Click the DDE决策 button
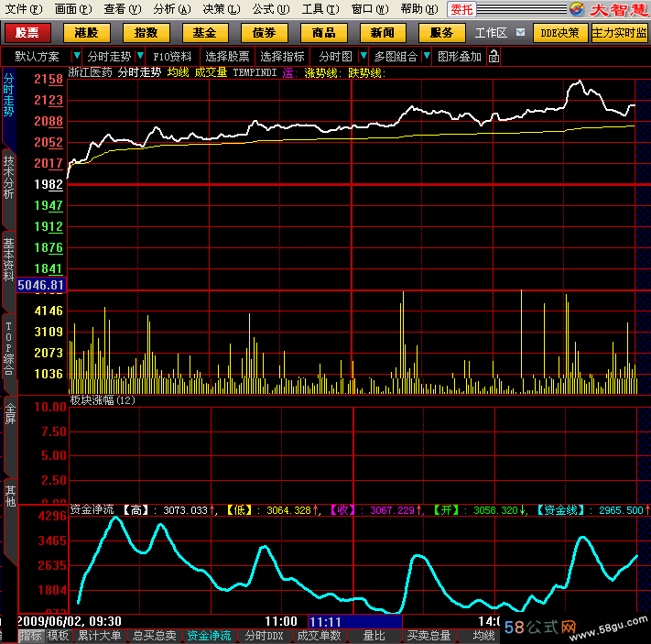This screenshot has width=651, height=644. 559,32
